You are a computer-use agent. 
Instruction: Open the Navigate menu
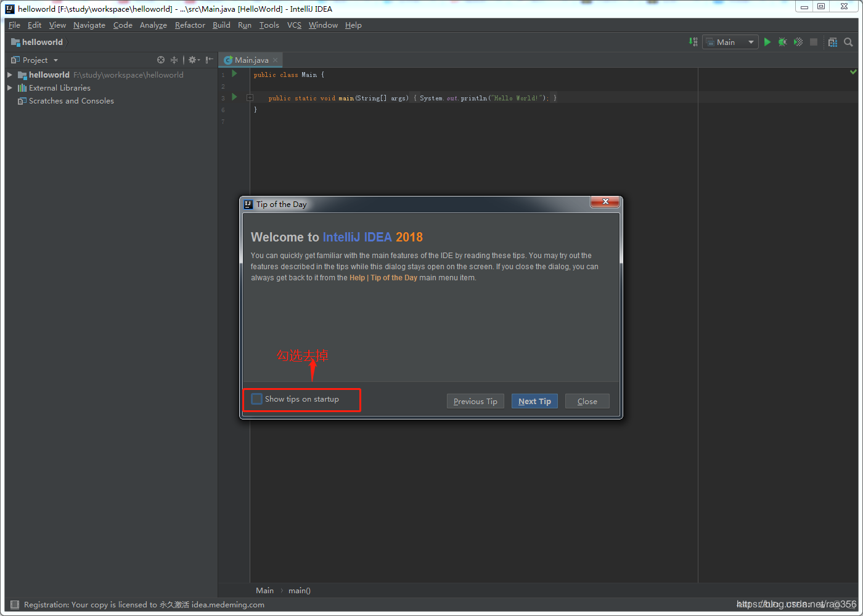point(89,25)
